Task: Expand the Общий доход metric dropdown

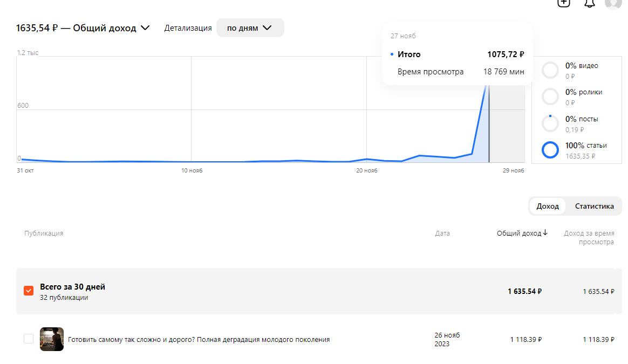Action: click(x=145, y=28)
